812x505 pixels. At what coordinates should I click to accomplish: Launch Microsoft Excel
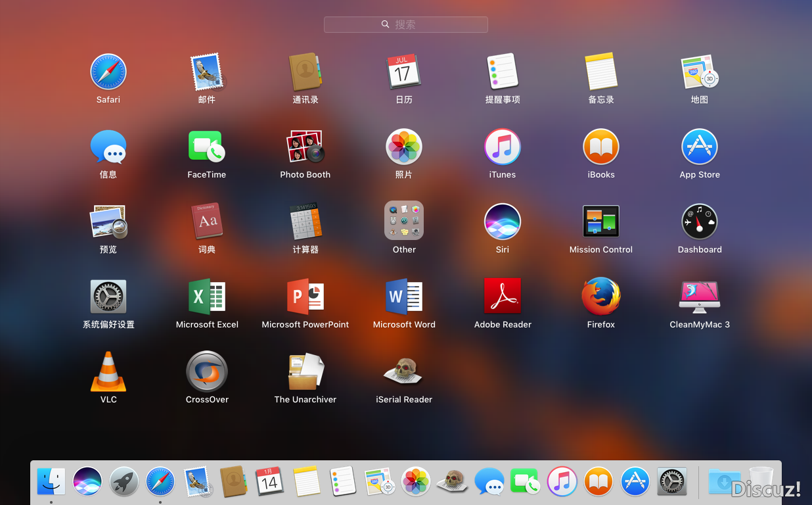pos(207,297)
